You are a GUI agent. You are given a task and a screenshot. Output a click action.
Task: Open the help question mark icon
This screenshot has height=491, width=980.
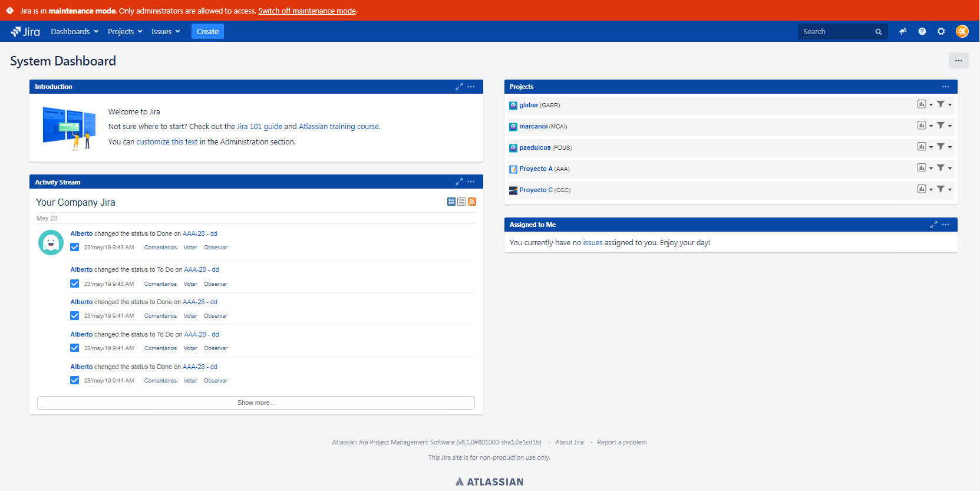[922, 31]
